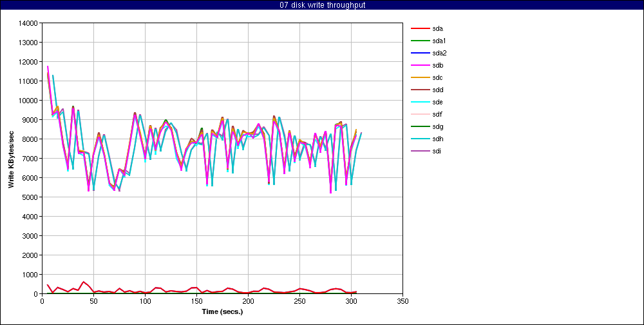This screenshot has width=644, height=325.
Task: Click the 14000 y-axis tick value
Action: (28, 23)
